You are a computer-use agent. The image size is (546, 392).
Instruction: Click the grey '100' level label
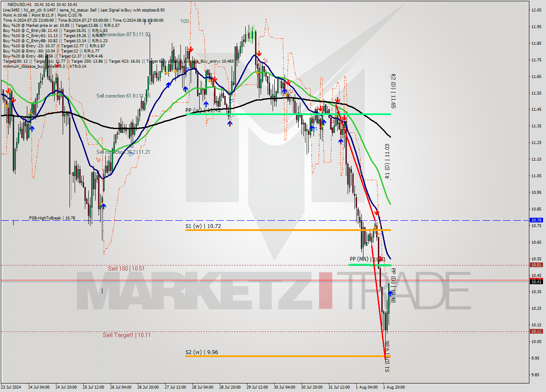tap(184, 21)
